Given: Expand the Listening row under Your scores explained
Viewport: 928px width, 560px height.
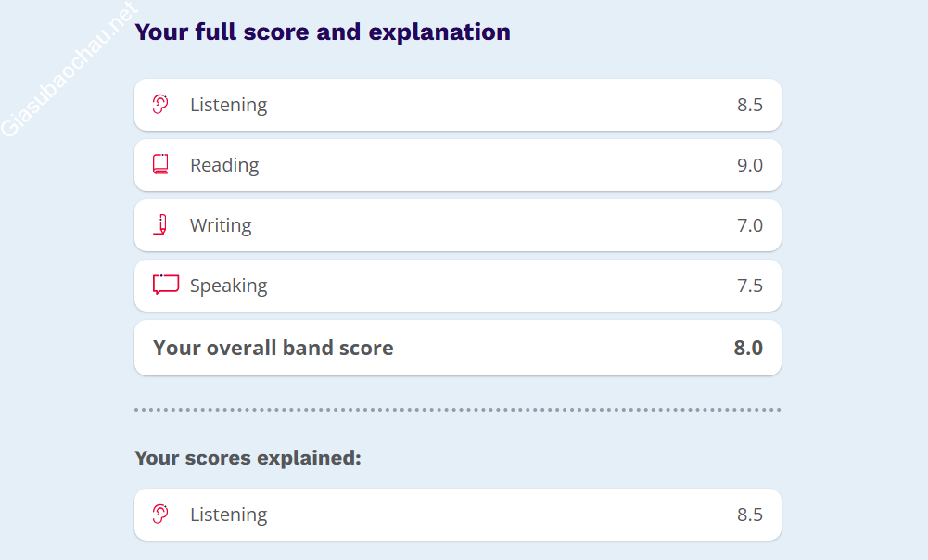Looking at the screenshot, I should 457,515.
